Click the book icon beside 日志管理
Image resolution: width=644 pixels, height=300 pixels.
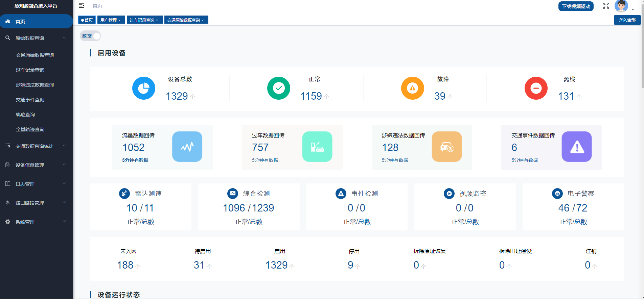(x=8, y=184)
